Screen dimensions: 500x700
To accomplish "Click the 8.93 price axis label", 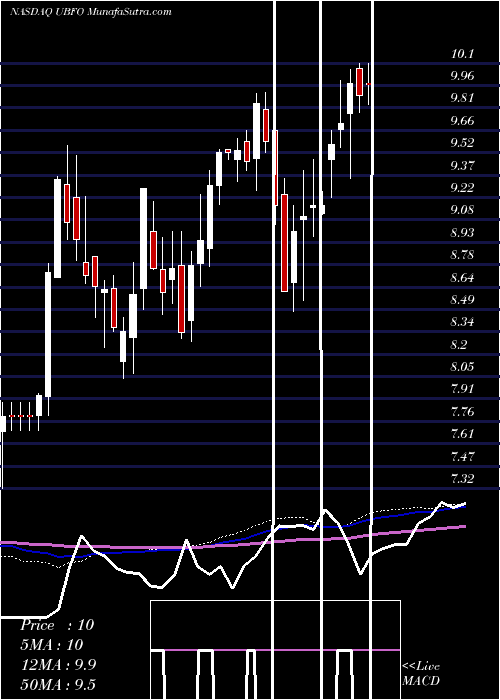I will click(x=462, y=233).
